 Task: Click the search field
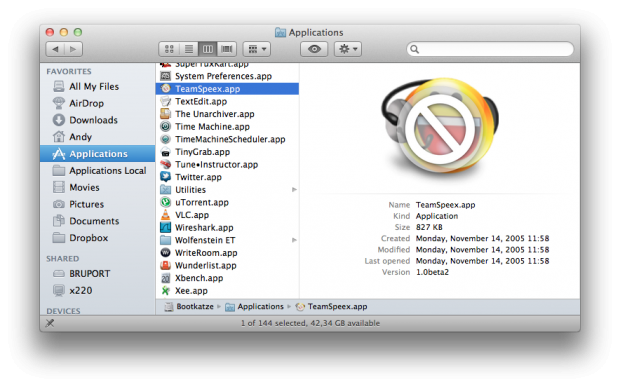click(x=490, y=49)
